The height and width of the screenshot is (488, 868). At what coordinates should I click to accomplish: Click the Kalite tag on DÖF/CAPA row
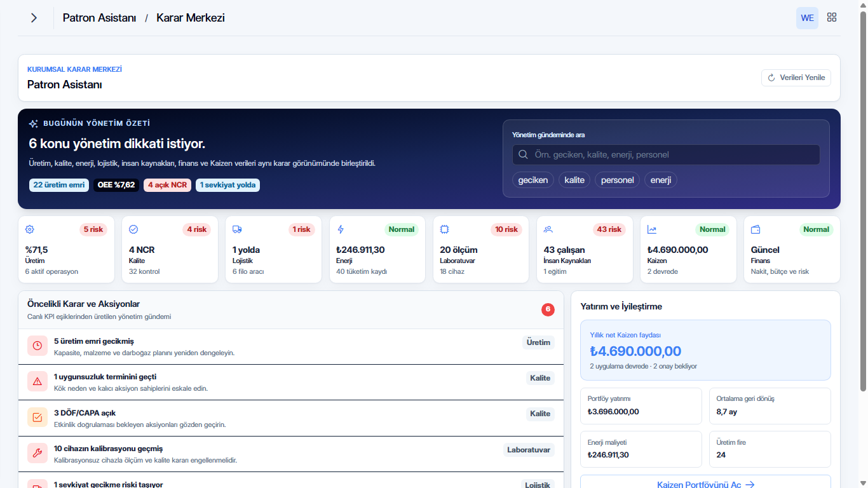point(540,414)
